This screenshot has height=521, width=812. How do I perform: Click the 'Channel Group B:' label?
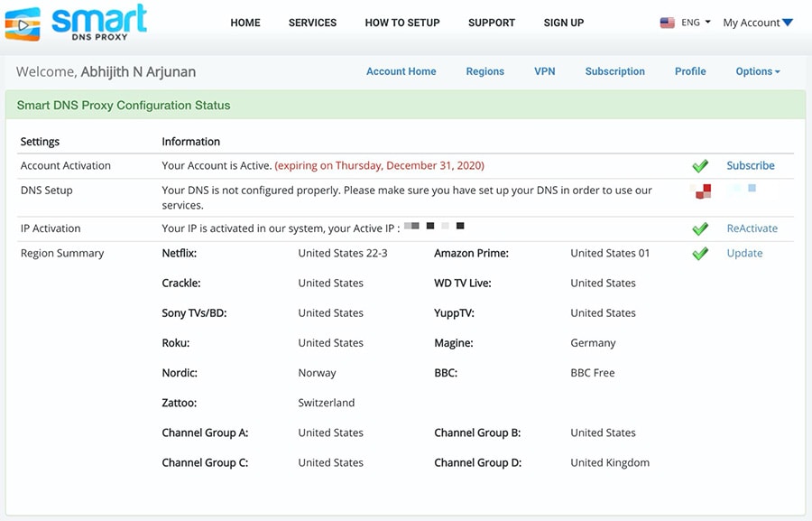pyautogui.click(x=477, y=433)
